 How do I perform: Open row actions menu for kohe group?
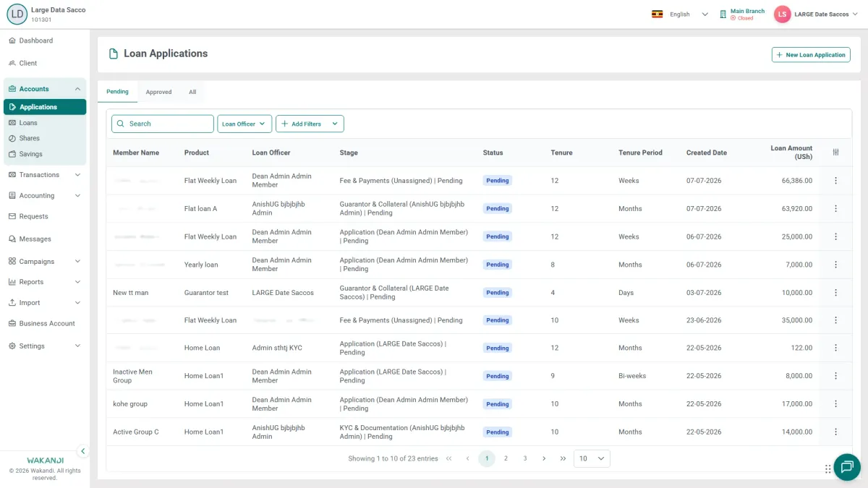pyautogui.click(x=835, y=404)
